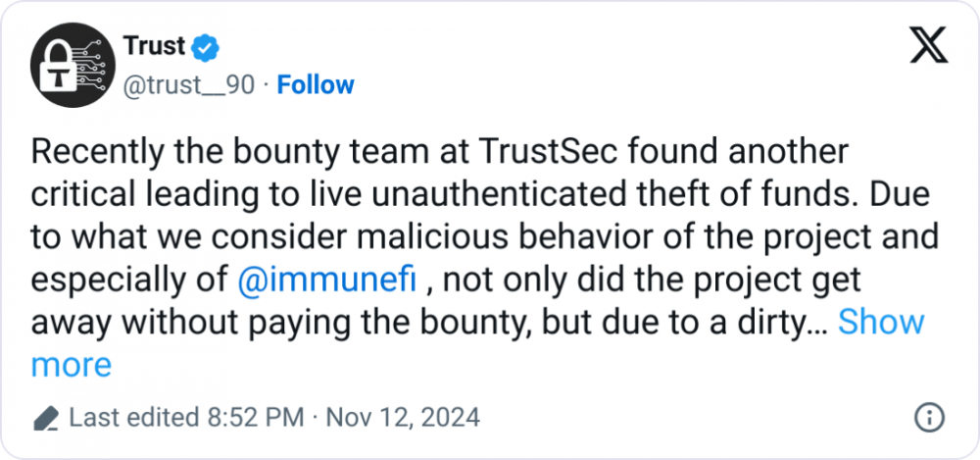Viewport: 980px width, 460px height.
Task: Click the pencil edit-history icon
Action: pos(46,418)
